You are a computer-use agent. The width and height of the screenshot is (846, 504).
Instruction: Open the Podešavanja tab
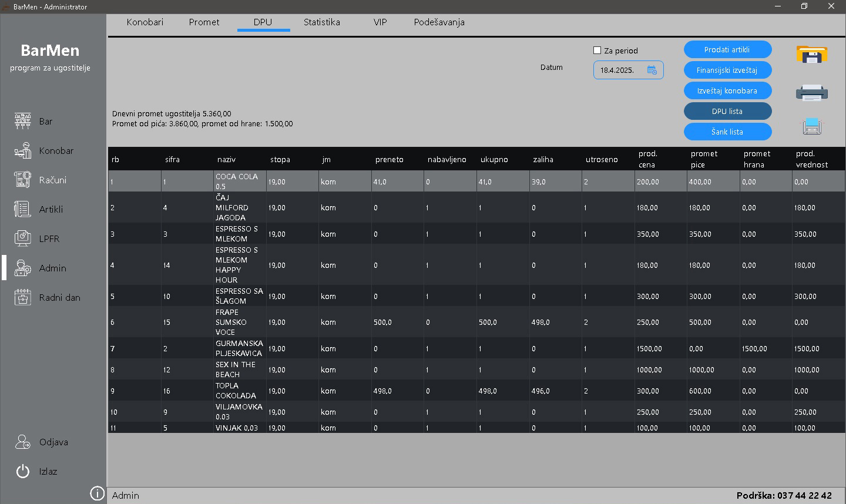point(439,22)
